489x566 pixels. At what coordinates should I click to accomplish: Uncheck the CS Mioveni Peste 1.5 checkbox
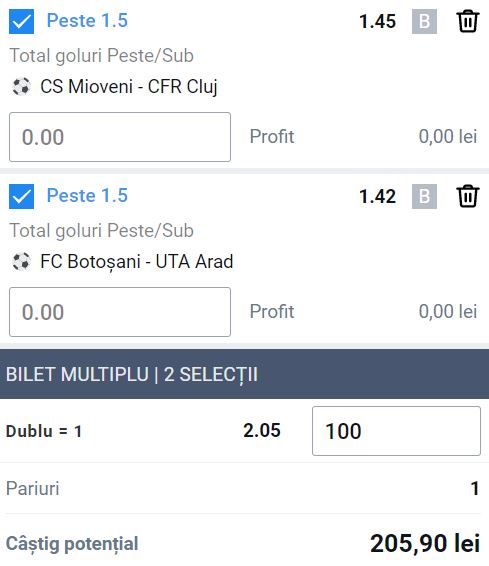[21, 22]
